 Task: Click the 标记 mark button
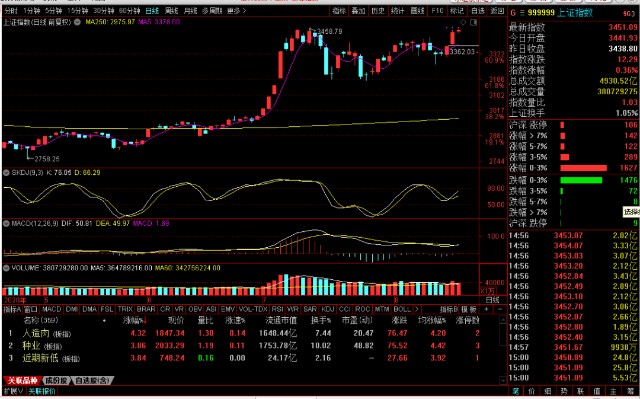(x=457, y=11)
